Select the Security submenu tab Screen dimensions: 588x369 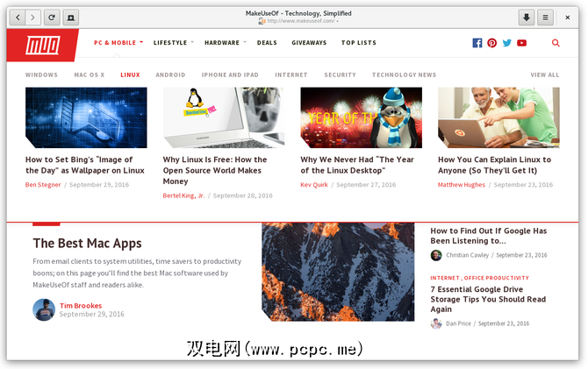tap(341, 75)
